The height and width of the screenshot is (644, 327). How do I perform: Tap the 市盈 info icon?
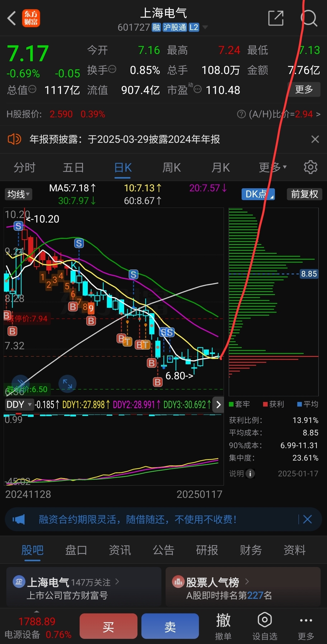click(197, 89)
